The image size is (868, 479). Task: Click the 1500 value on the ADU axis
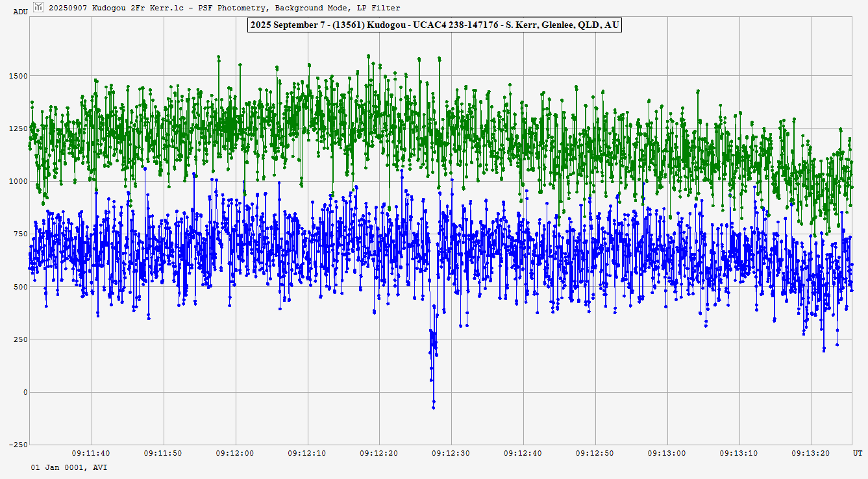coord(19,76)
